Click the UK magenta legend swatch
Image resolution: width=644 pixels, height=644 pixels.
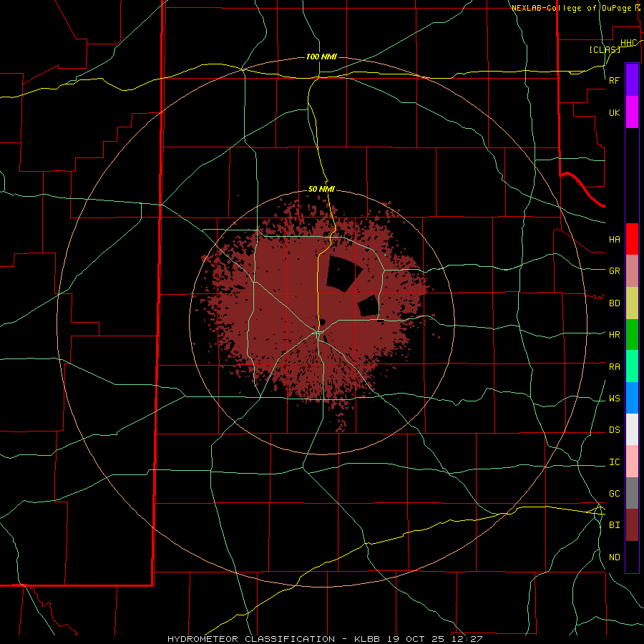coord(632,112)
